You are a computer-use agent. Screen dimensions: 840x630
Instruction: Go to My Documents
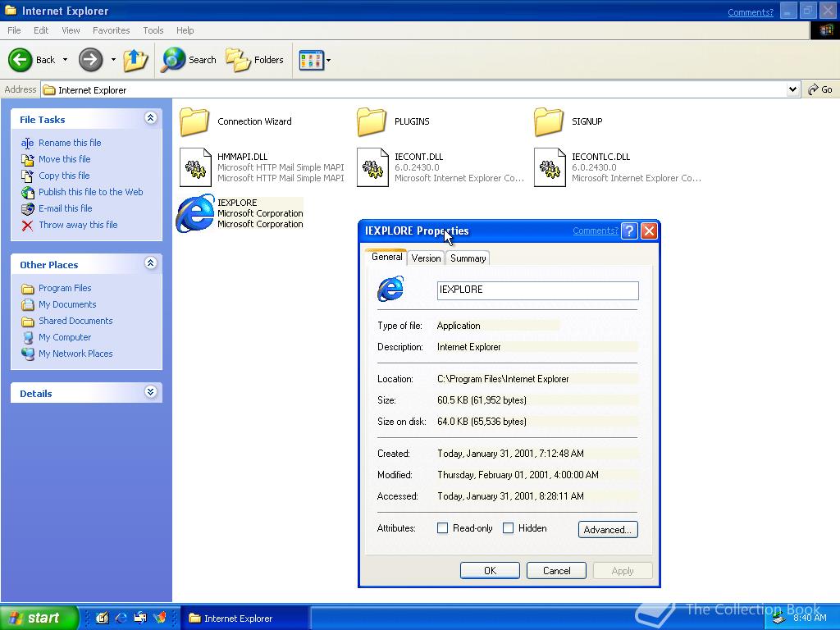tap(67, 305)
